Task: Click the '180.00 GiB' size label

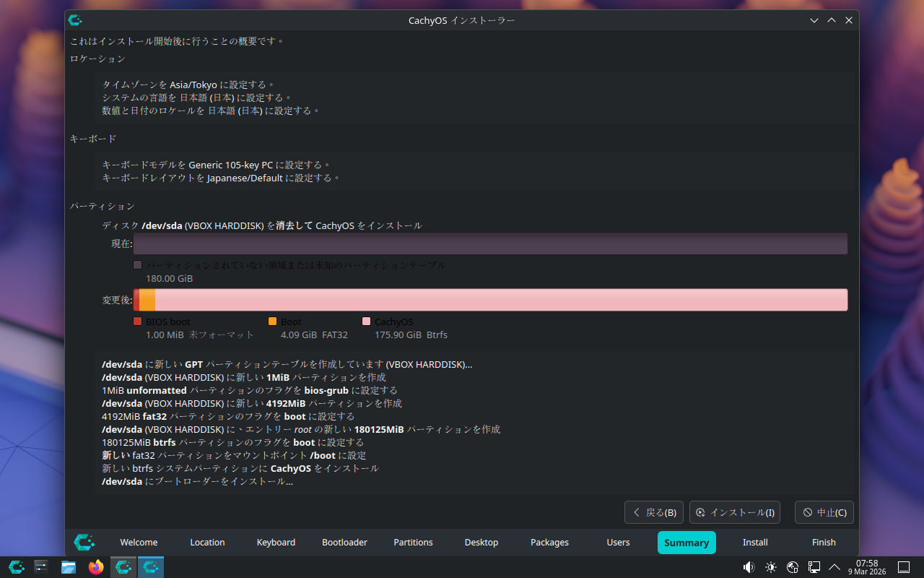Action: coord(170,278)
